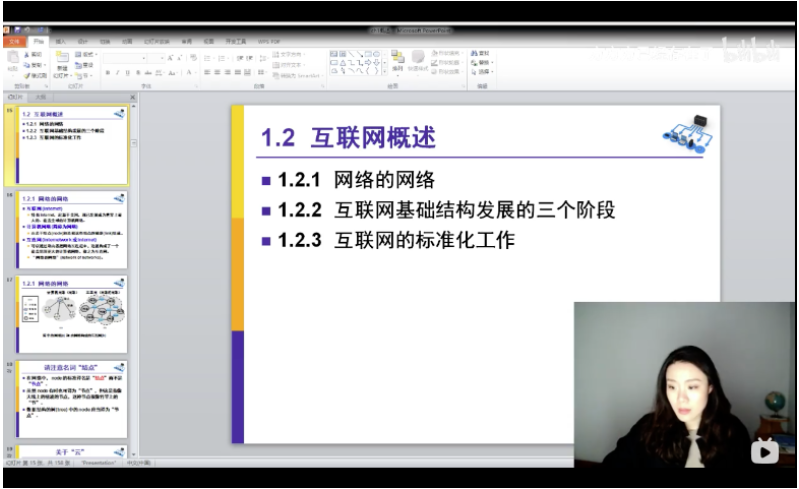
Task: Click the Increase Indent icon
Action: tap(250, 58)
